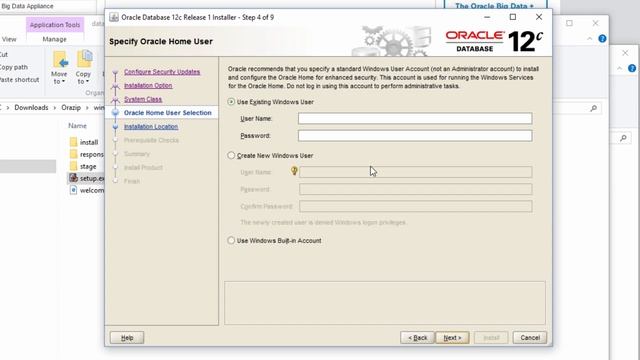
Task: Choose Use Windows Built-in Account option
Action: [231, 240]
